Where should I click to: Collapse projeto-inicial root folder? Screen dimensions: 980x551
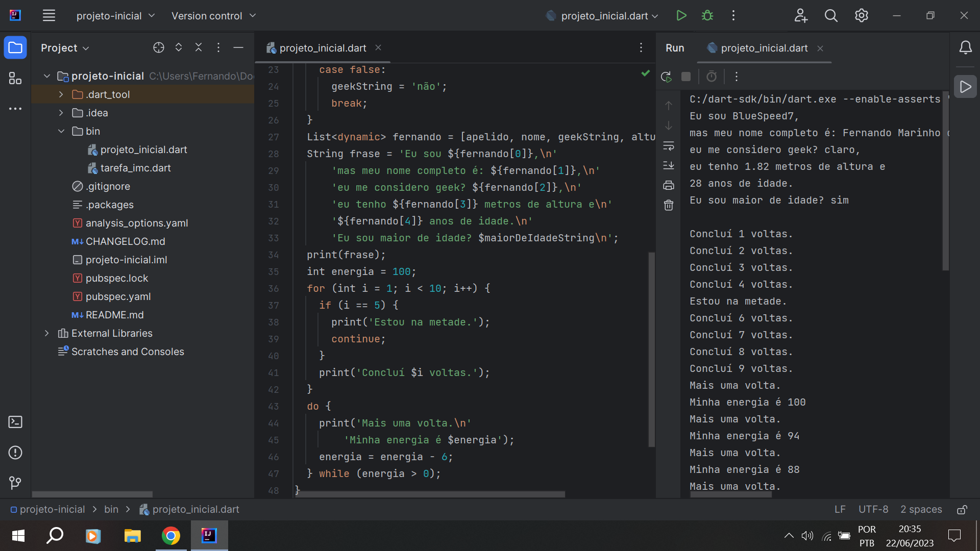(47, 76)
